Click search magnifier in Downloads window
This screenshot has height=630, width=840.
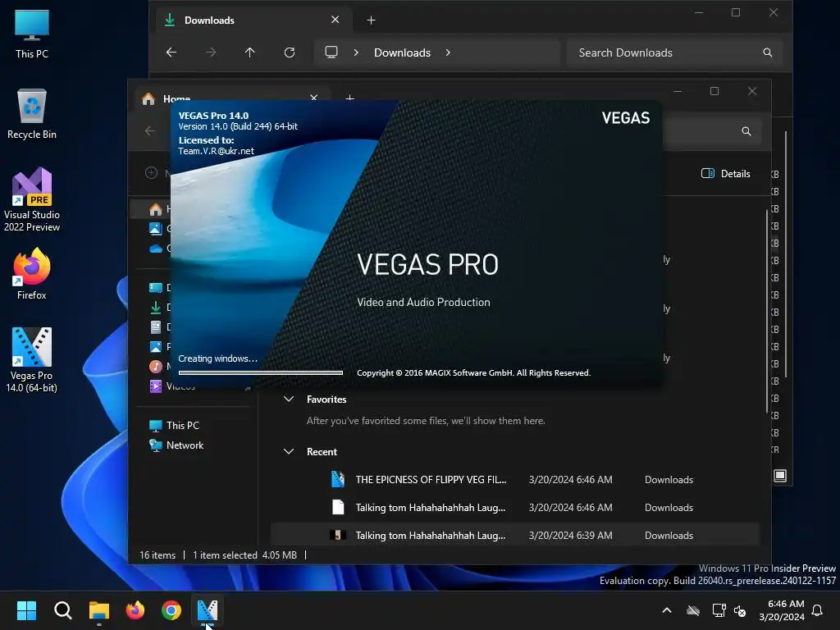768,52
